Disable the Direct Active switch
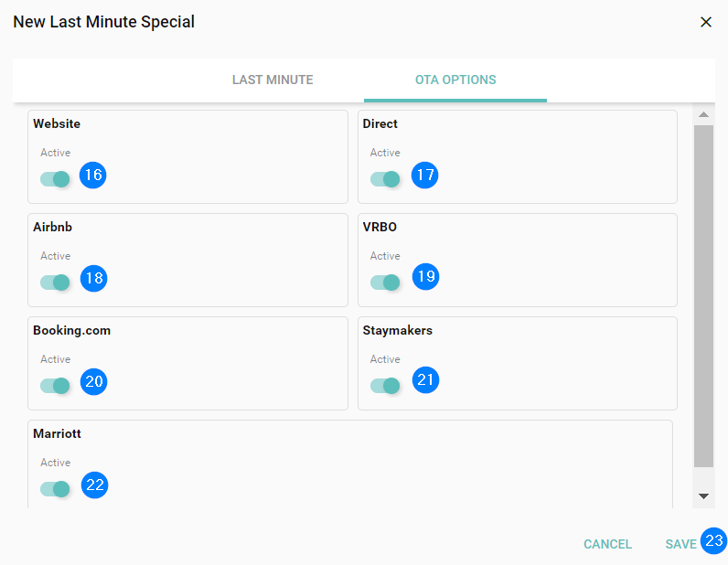Image resolution: width=728 pixels, height=565 pixels. point(385,179)
